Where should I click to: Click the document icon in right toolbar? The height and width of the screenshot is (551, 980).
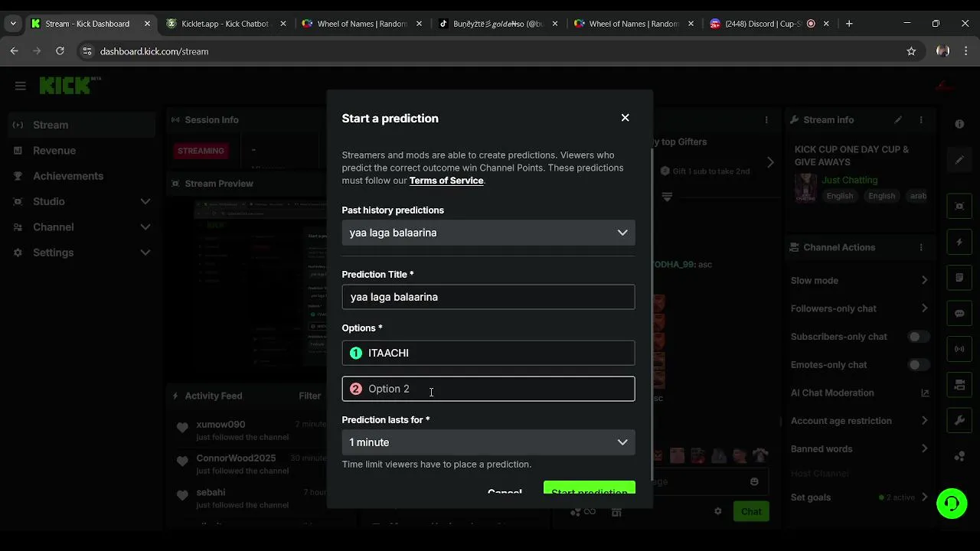coord(959,277)
